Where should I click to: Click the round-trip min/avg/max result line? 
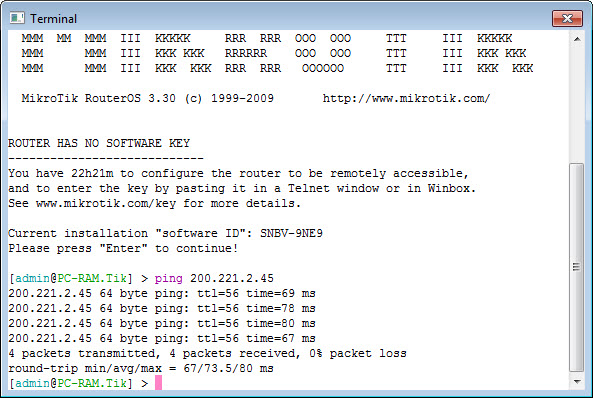click(x=141, y=368)
